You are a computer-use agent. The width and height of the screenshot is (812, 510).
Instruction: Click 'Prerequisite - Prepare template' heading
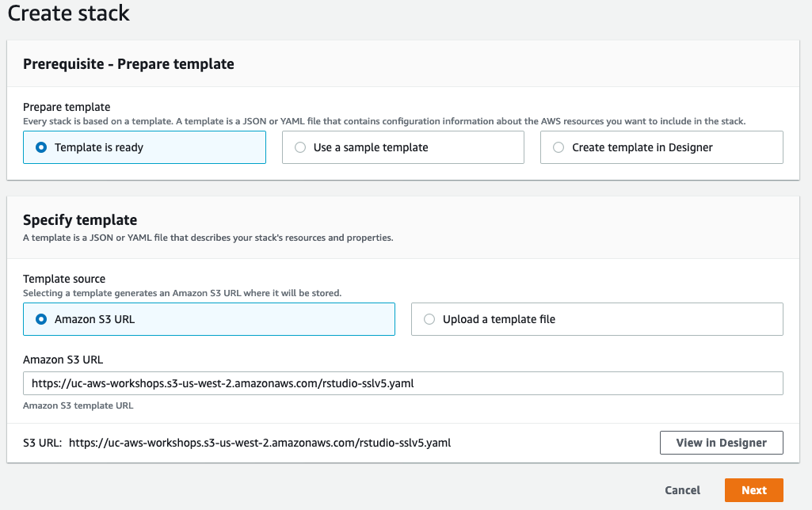(128, 64)
